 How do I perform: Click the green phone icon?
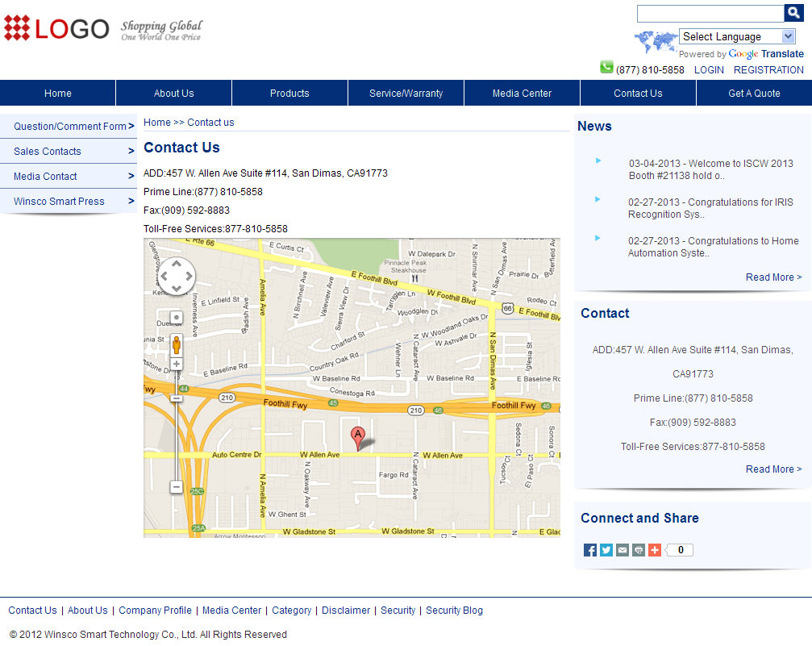(x=606, y=68)
